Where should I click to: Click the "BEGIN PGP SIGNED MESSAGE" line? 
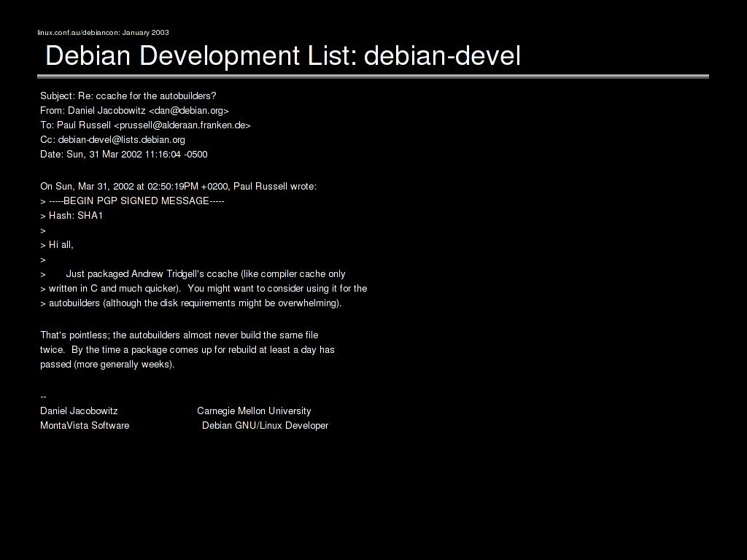click(x=136, y=201)
